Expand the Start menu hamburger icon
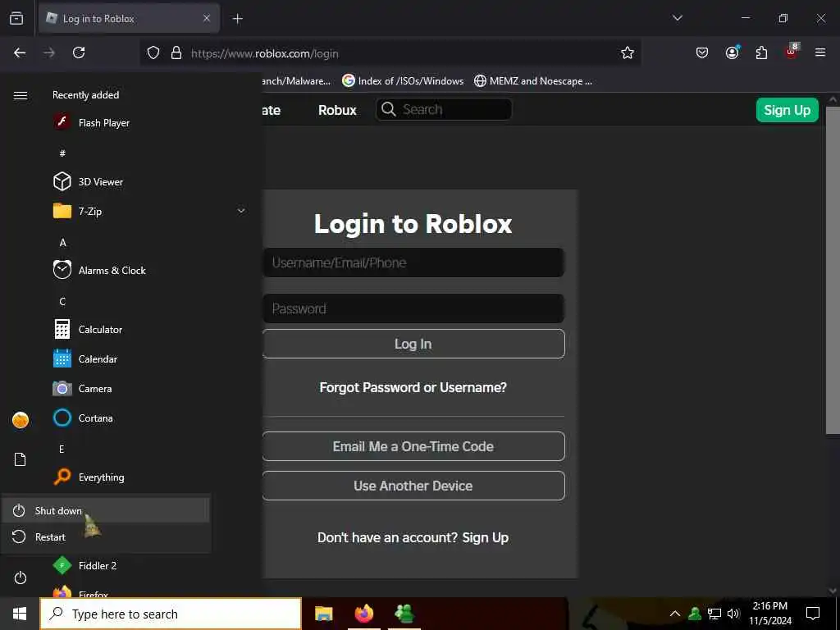The height and width of the screenshot is (630, 840). [21, 95]
